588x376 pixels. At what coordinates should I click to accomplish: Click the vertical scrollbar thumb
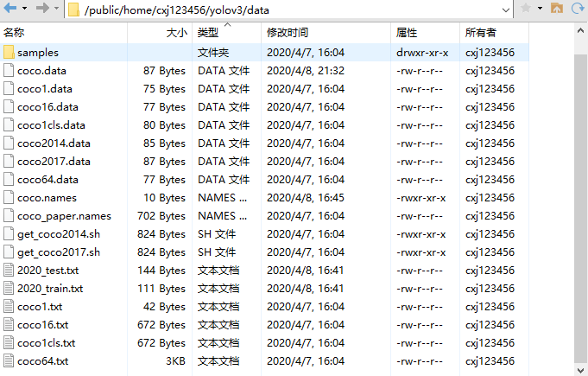(x=580, y=208)
